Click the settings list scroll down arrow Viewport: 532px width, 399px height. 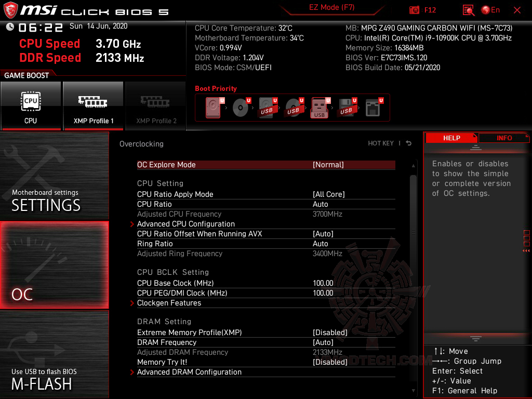pos(413,391)
